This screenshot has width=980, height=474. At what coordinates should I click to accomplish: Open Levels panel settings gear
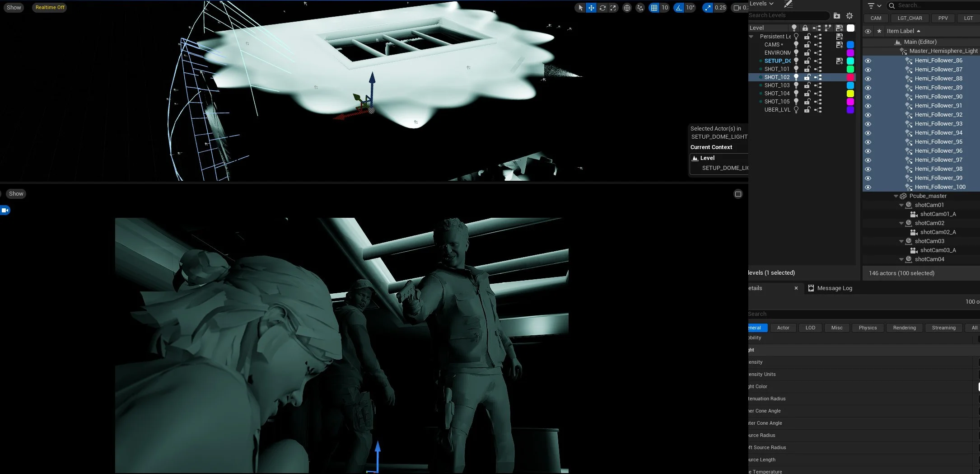[849, 15]
